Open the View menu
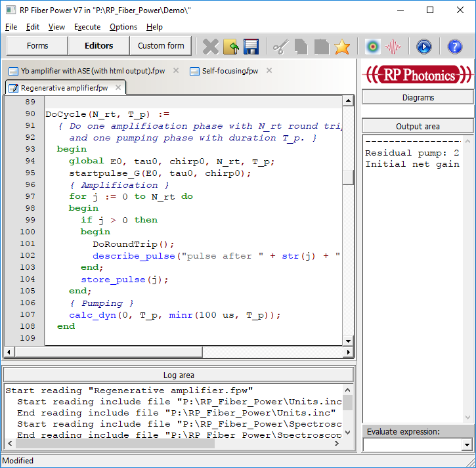 (56, 27)
